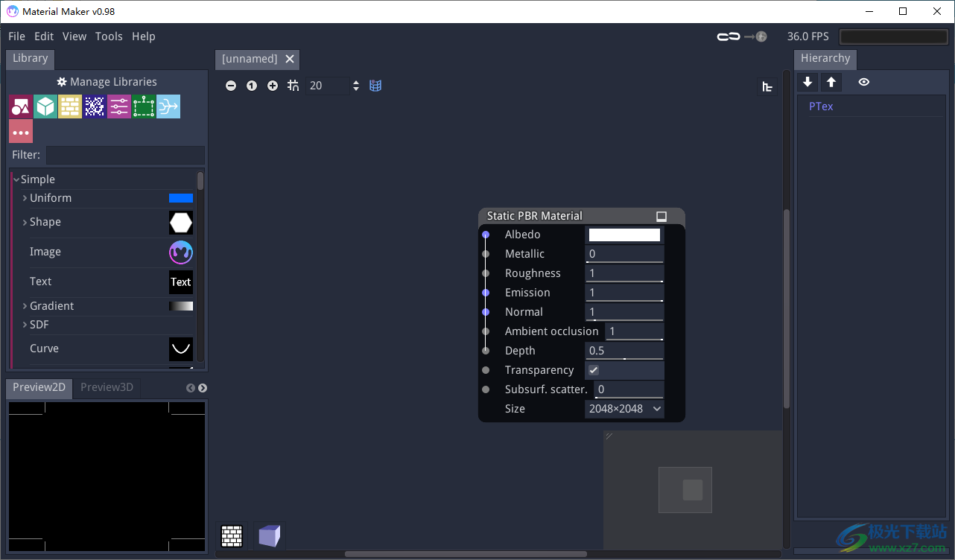Reset graph zoom to 100%
This screenshot has height=560, width=955.
pyautogui.click(x=252, y=86)
